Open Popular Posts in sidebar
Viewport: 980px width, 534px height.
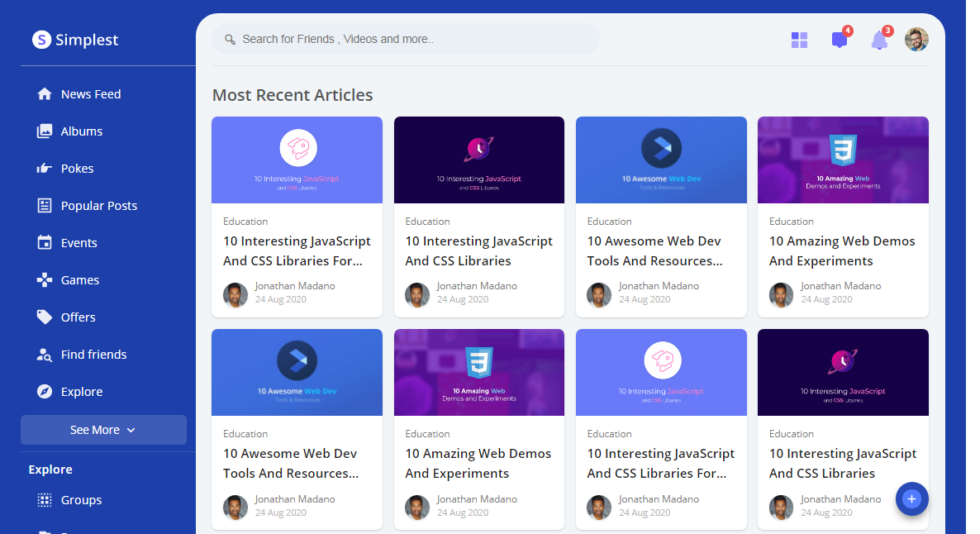pos(99,206)
